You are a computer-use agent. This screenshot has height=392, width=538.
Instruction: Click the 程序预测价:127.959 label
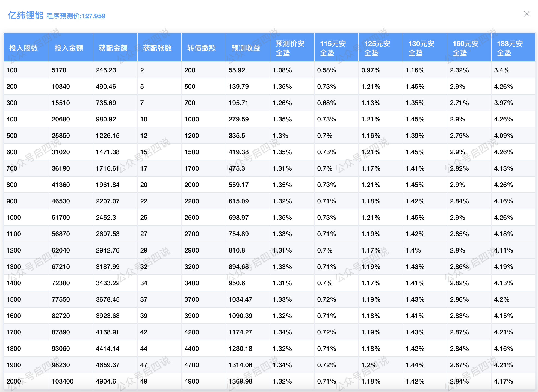76,16
